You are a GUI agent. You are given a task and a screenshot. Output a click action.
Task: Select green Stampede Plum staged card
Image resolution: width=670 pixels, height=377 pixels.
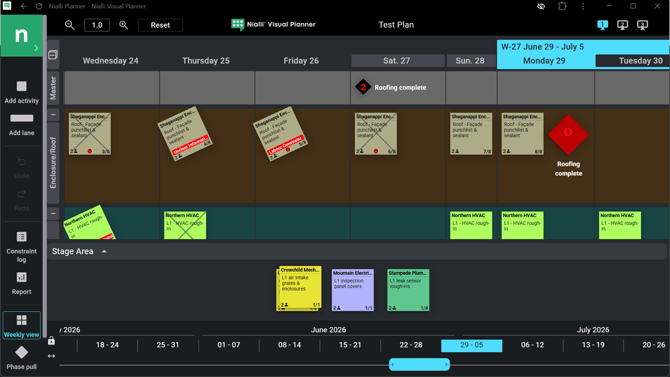point(408,290)
